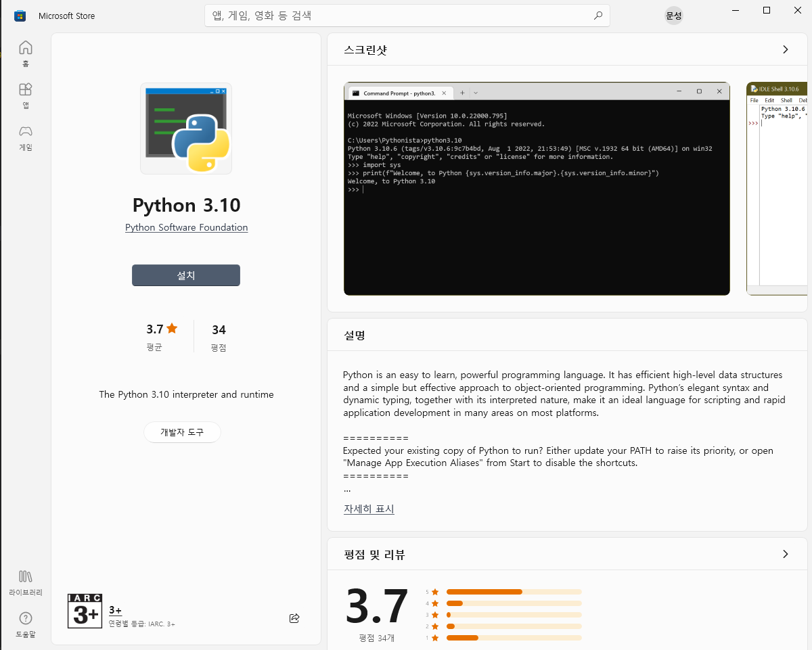Click the Python 3.10 app icon
812x650 pixels.
pos(186,129)
